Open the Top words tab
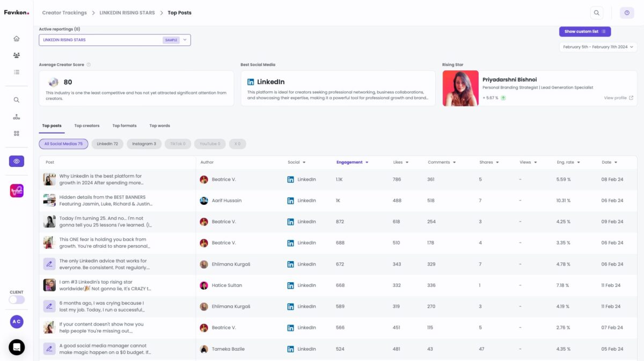Image resolution: width=644 pixels, height=361 pixels. [159, 126]
